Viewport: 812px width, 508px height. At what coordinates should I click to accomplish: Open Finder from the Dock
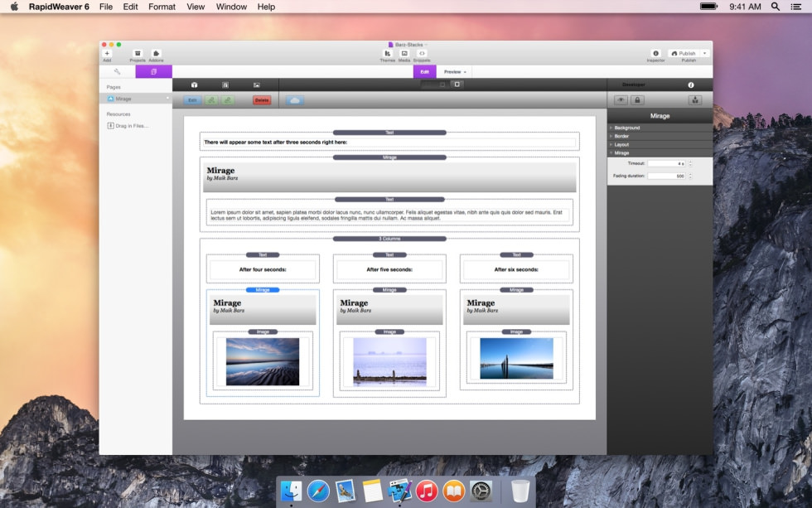tap(291, 491)
